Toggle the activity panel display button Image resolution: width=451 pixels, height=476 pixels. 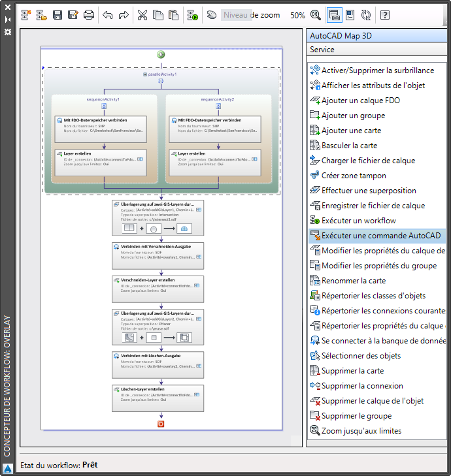334,15
